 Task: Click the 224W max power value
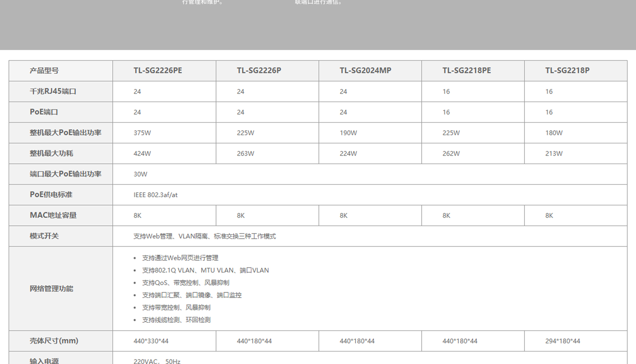coord(348,154)
